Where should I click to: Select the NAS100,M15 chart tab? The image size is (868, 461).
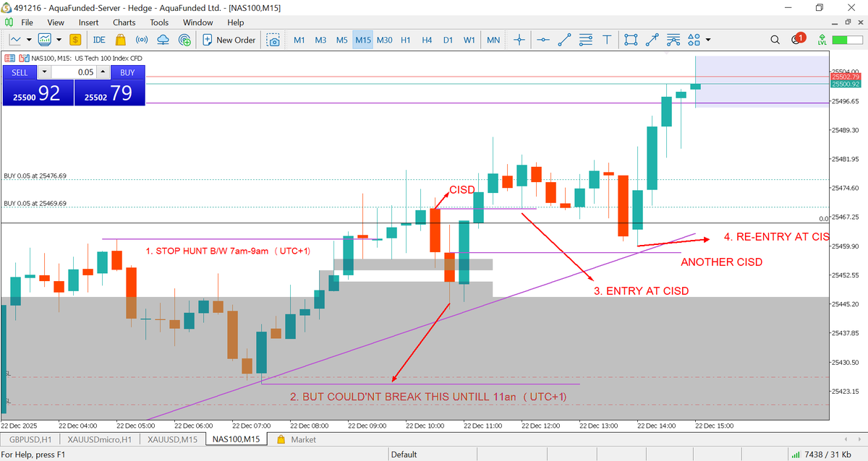tap(237, 439)
